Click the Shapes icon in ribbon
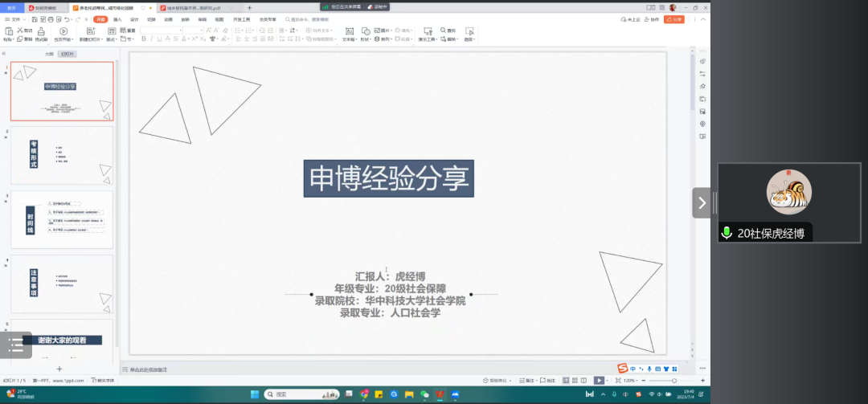 point(366,32)
